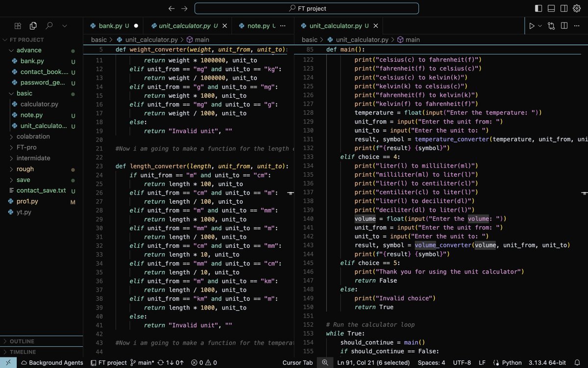
Task: Choose interpreter via 3.13.4 64-bit
Action: (547, 363)
